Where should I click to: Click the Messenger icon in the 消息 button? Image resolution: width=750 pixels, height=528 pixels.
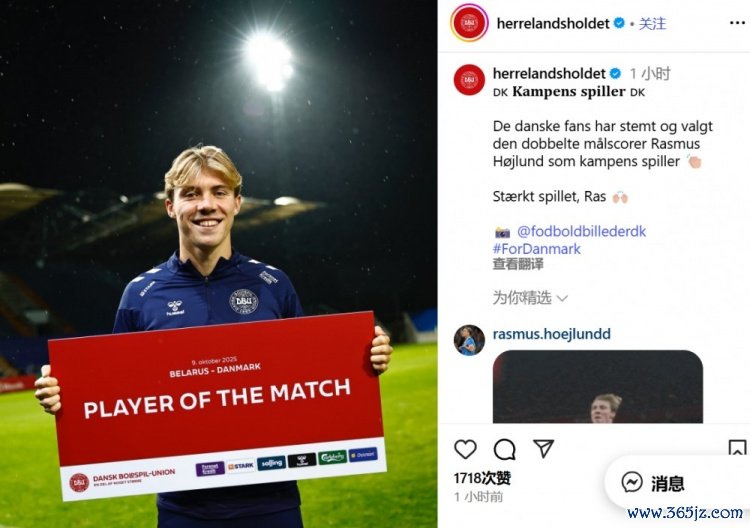(x=631, y=482)
